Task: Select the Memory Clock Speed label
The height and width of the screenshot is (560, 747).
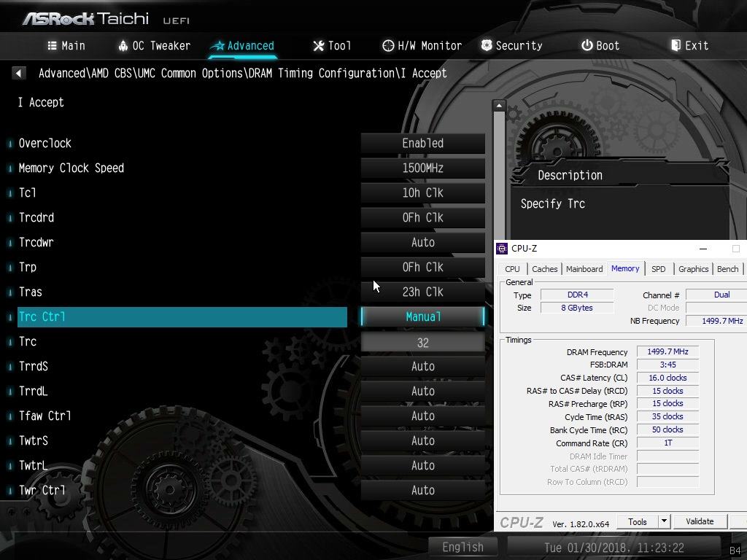Action: pos(71,168)
